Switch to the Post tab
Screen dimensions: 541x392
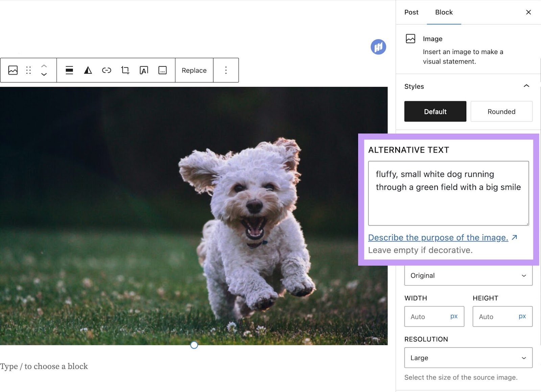point(411,12)
